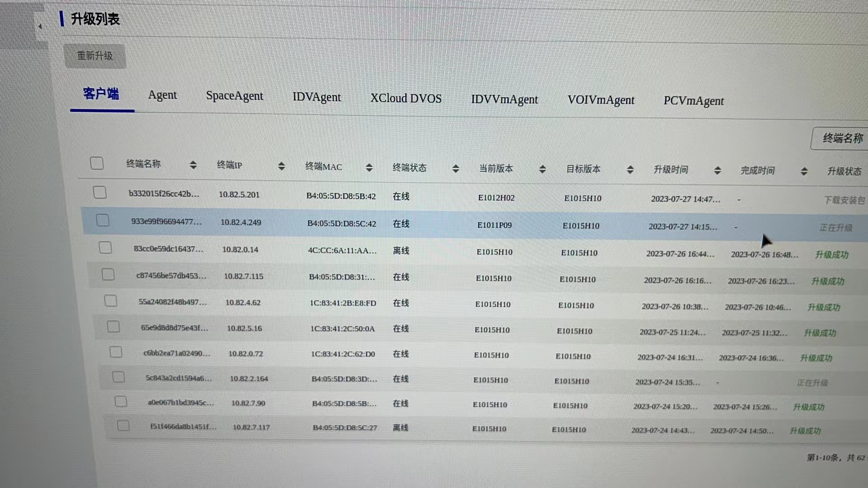
Task: Sort by 完成时间 column arrows
Action: [x=804, y=172]
